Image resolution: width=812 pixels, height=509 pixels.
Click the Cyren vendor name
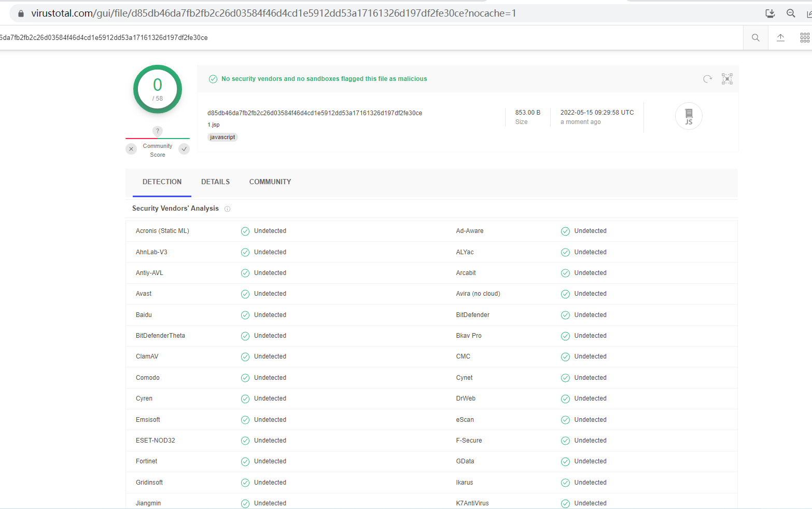coord(144,398)
